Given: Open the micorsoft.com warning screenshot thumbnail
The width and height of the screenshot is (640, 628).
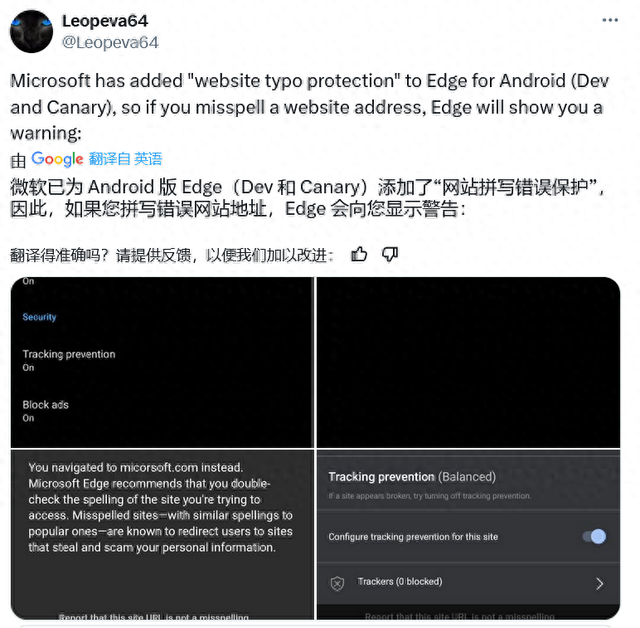Looking at the screenshot, I should pos(162,535).
